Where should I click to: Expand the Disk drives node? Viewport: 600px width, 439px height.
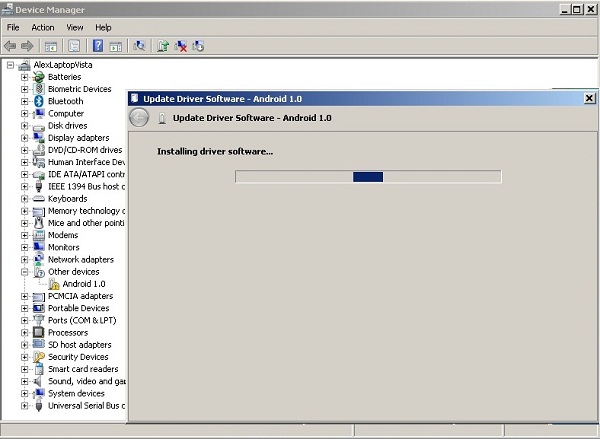tap(25, 126)
